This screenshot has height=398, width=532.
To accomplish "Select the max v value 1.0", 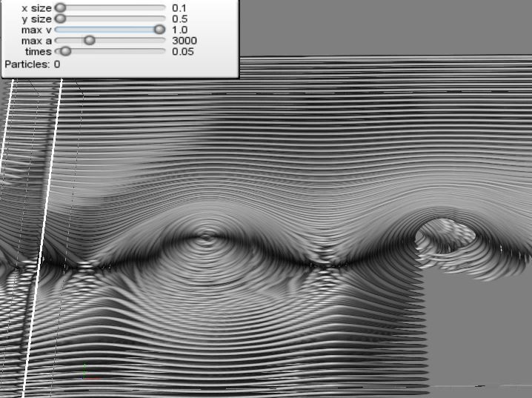I will [179, 30].
